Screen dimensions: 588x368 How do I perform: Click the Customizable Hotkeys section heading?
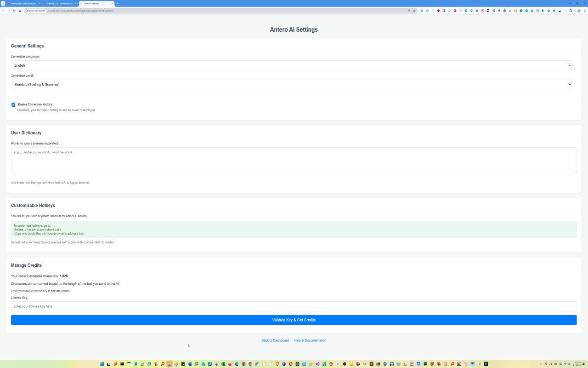pos(33,206)
